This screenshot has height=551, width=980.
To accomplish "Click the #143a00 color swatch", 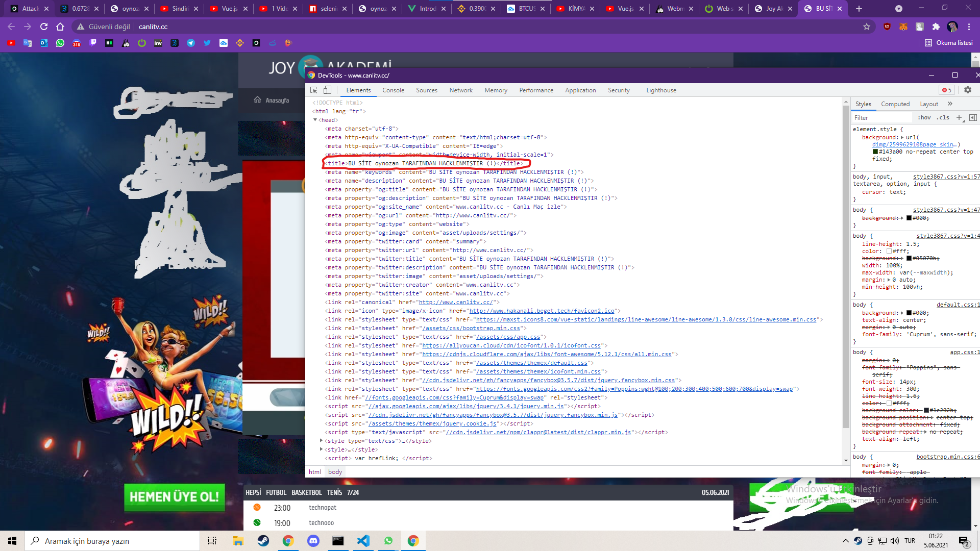I will tap(875, 152).
